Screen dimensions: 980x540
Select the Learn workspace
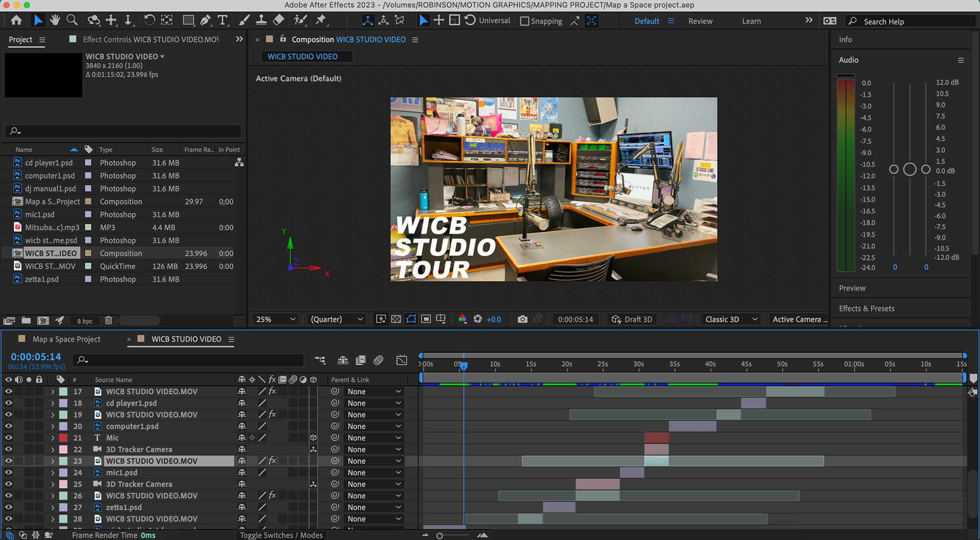pos(751,21)
